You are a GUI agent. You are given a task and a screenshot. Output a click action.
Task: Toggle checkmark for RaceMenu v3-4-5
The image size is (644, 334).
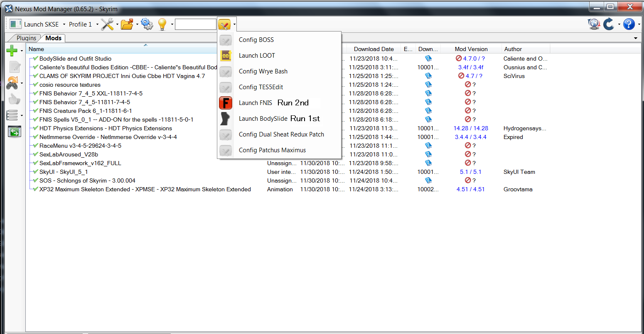(35, 146)
